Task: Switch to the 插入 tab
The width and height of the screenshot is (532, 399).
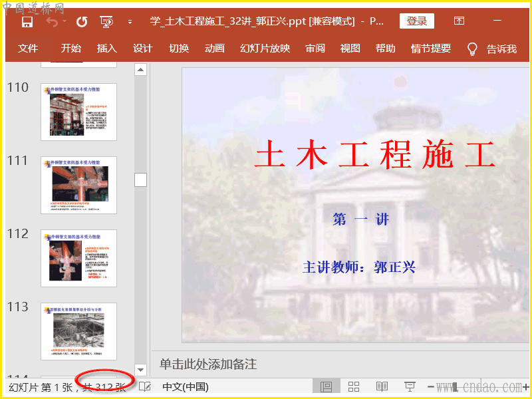Action: pos(107,49)
